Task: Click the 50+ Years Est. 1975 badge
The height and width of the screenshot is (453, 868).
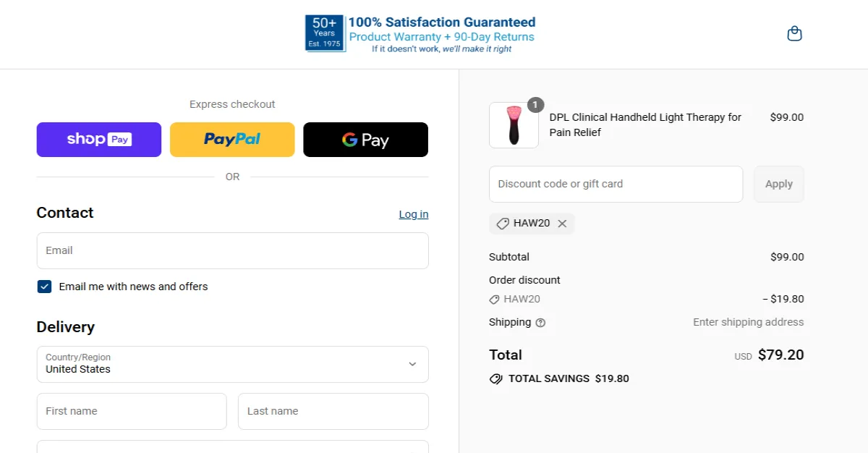Action: tap(325, 33)
